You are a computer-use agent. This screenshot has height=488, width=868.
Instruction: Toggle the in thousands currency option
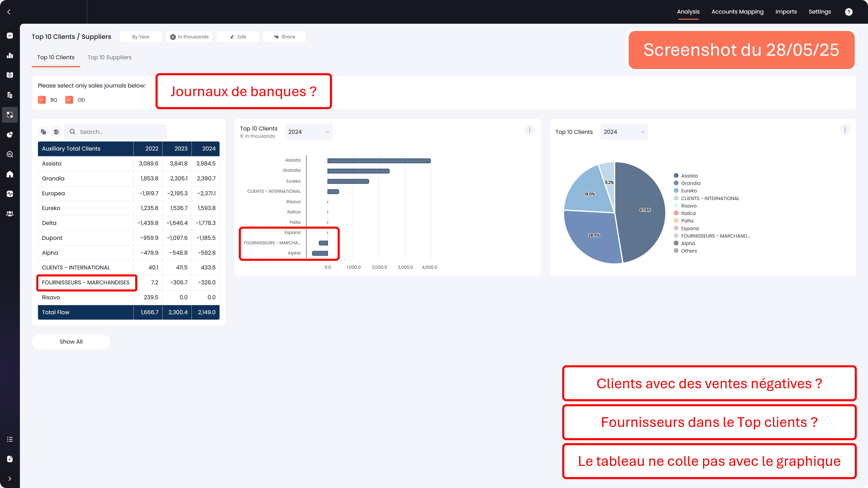point(189,37)
